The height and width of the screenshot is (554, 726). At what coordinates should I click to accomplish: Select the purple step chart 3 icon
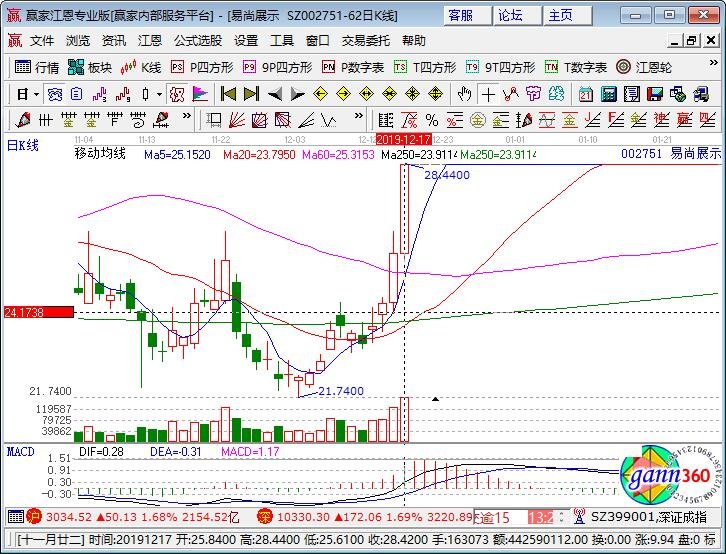[100, 95]
